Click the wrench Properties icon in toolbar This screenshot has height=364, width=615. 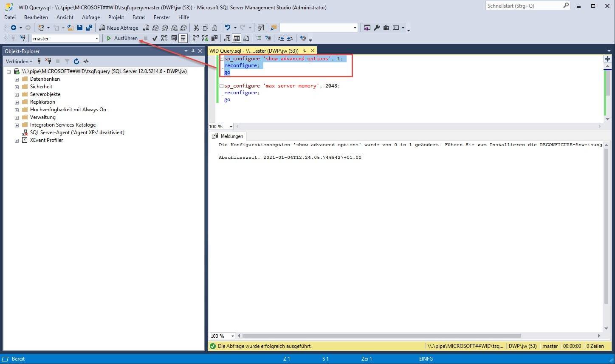pos(377,28)
